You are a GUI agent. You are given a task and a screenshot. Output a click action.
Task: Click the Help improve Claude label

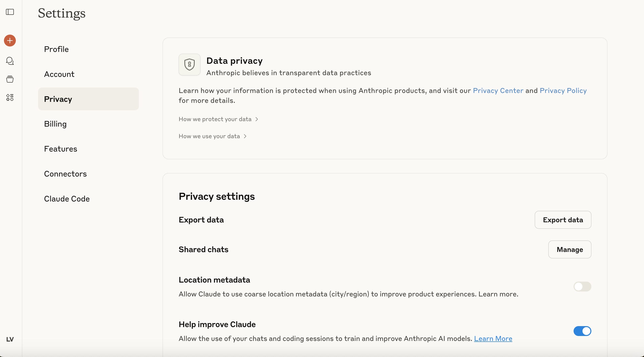(217, 324)
